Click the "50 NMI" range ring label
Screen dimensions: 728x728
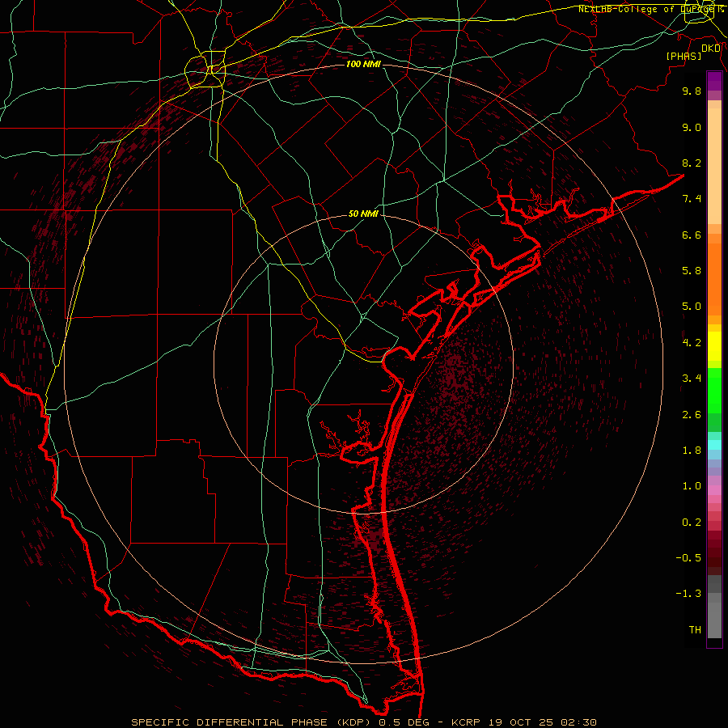[x=363, y=214]
